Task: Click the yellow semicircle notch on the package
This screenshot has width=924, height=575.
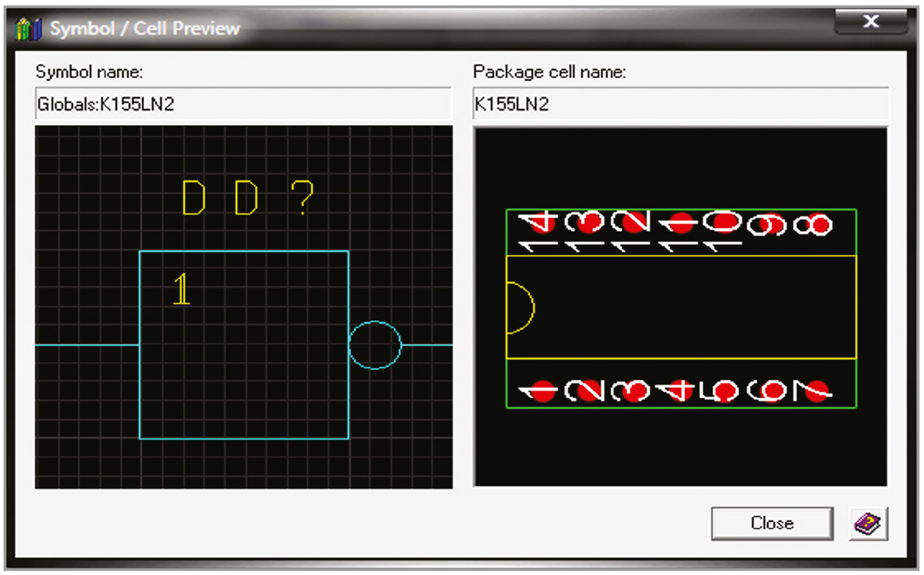Action: (520, 308)
